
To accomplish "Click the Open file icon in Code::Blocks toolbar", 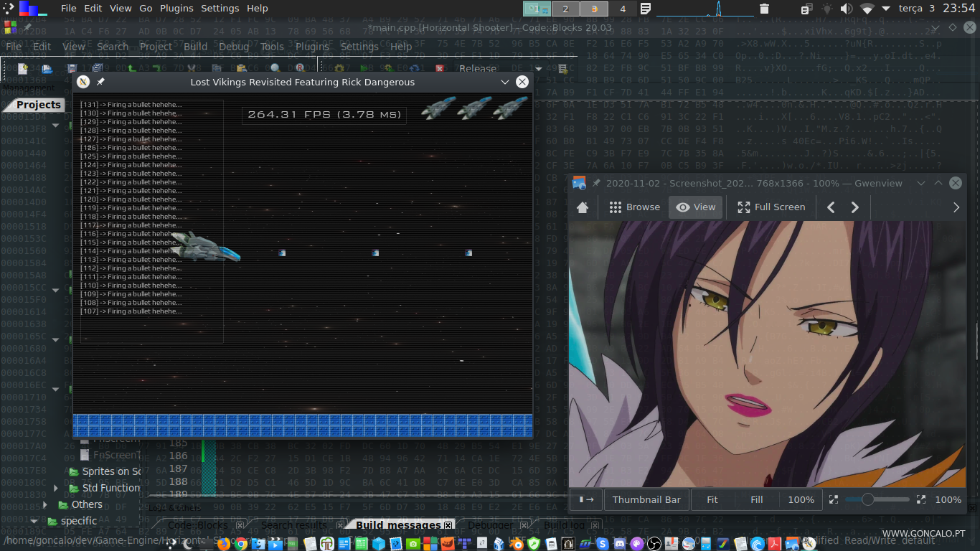I will 47,69.
